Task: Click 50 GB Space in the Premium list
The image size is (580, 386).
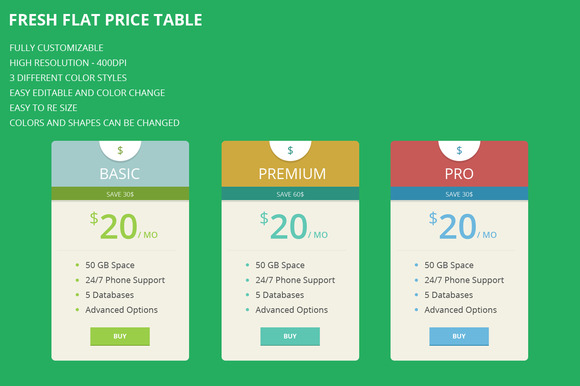Action: click(x=280, y=265)
